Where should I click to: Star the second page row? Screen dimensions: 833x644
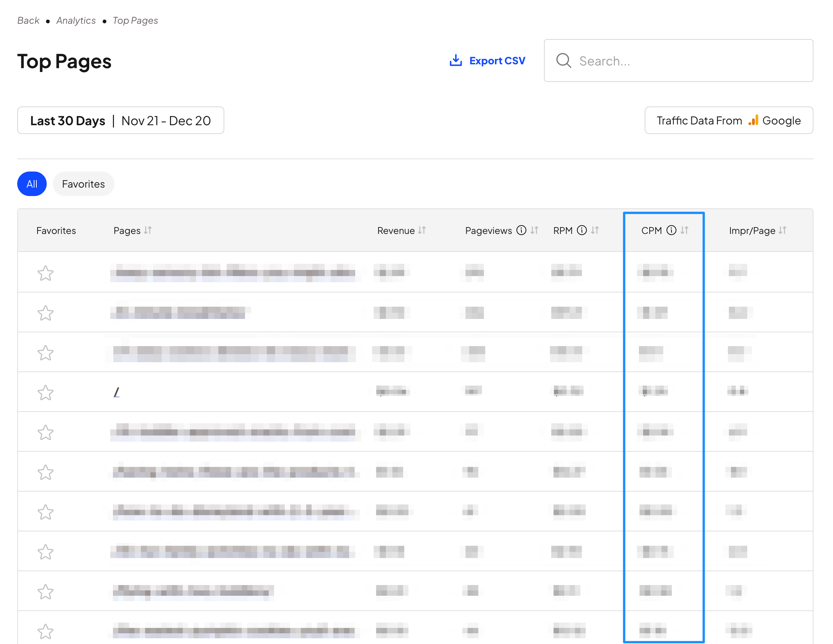point(46,313)
